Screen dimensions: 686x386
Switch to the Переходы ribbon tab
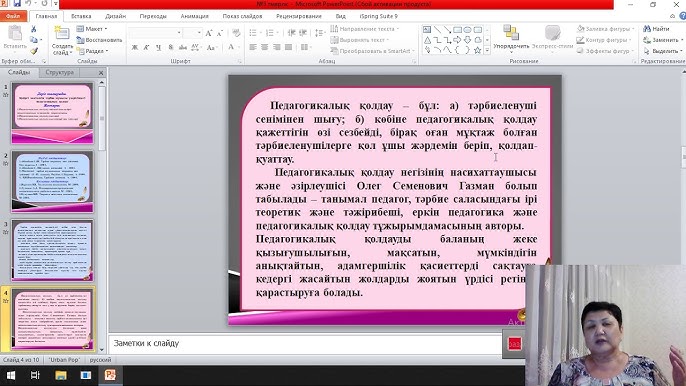153,16
